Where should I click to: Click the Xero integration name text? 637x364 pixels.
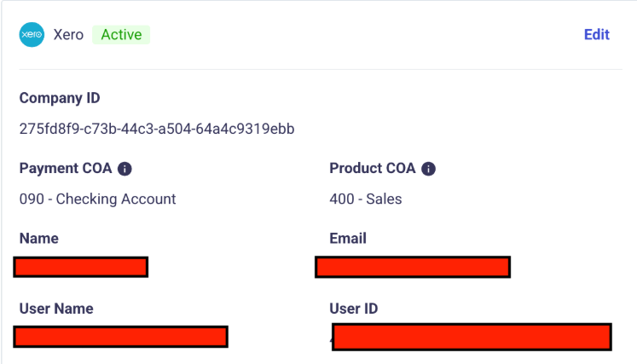[68, 35]
